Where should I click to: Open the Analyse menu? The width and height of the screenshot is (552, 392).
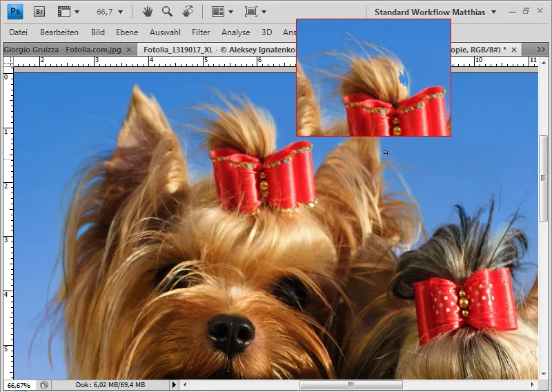pyautogui.click(x=235, y=32)
